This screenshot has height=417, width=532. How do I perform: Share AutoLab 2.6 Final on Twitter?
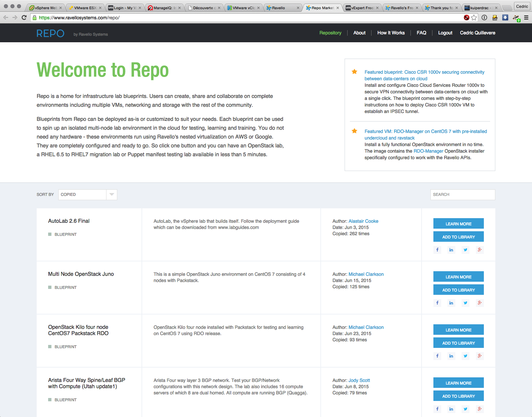pyautogui.click(x=465, y=250)
